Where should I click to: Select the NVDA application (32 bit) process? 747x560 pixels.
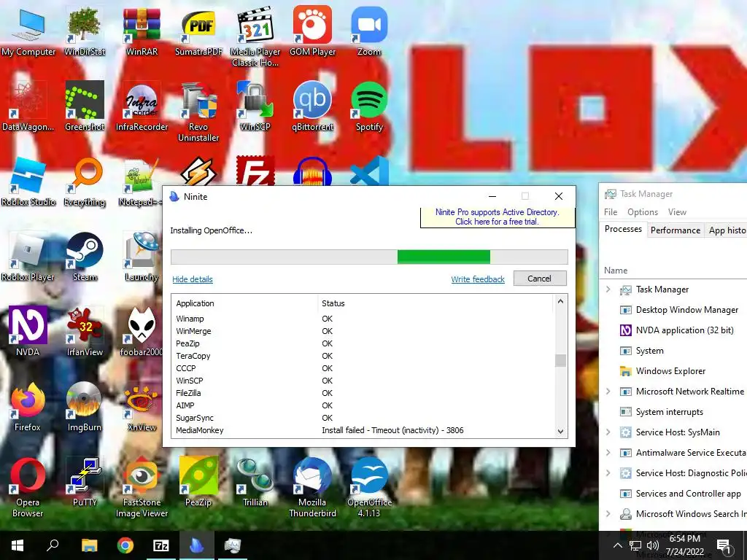click(673, 330)
